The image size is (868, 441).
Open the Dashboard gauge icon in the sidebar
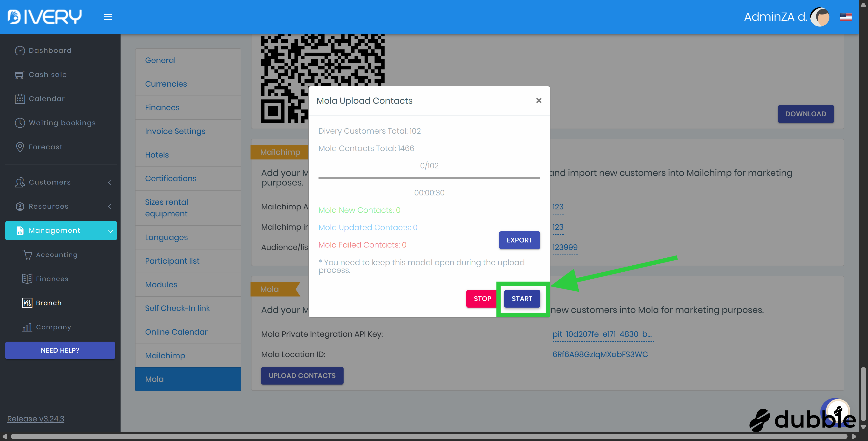(20, 51)
